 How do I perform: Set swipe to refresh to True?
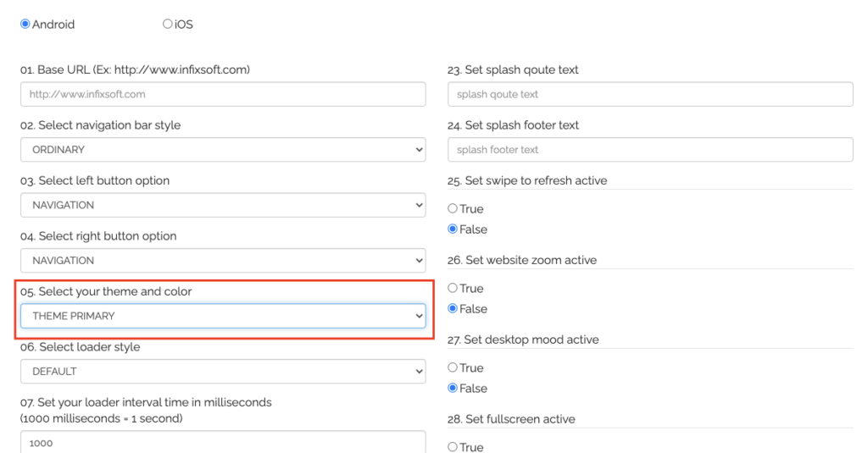click(x=453, y=208)
